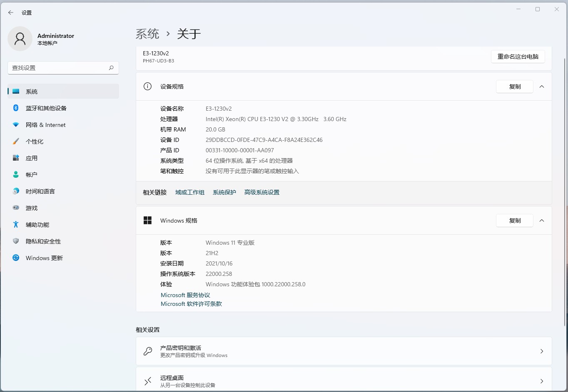Open 远程桌面 via its right chevron
The width and height of the screenshot is (568, 392).
click(x=542, y=381)
